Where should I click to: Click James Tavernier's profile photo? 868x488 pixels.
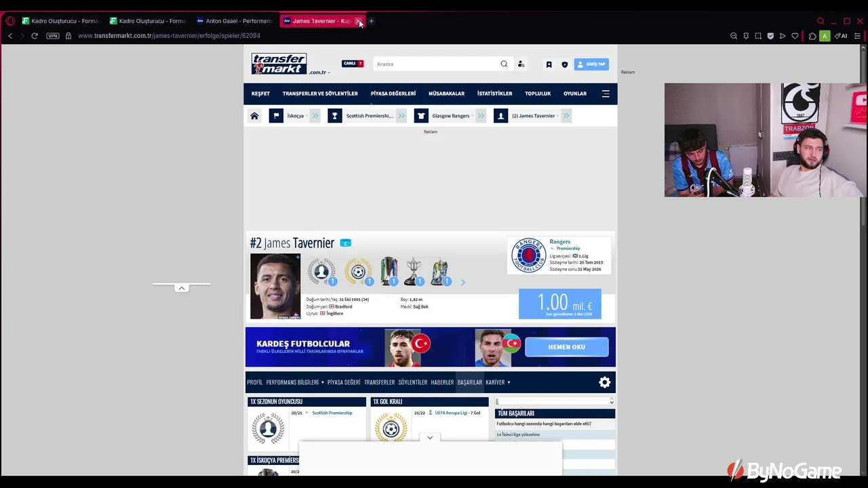(x=275, y=286)
